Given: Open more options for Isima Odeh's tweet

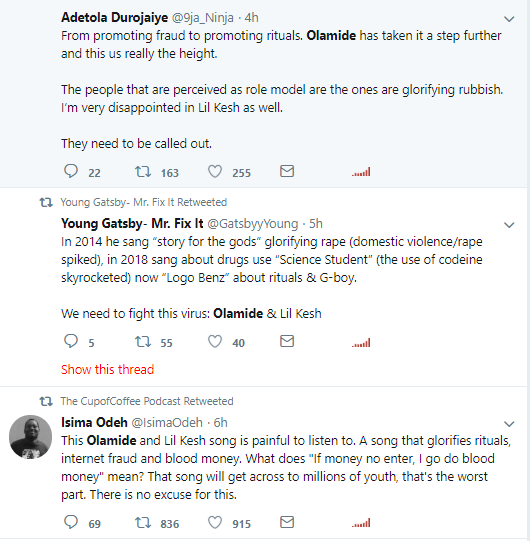Looking at the screenshot, I should [509, 424].
